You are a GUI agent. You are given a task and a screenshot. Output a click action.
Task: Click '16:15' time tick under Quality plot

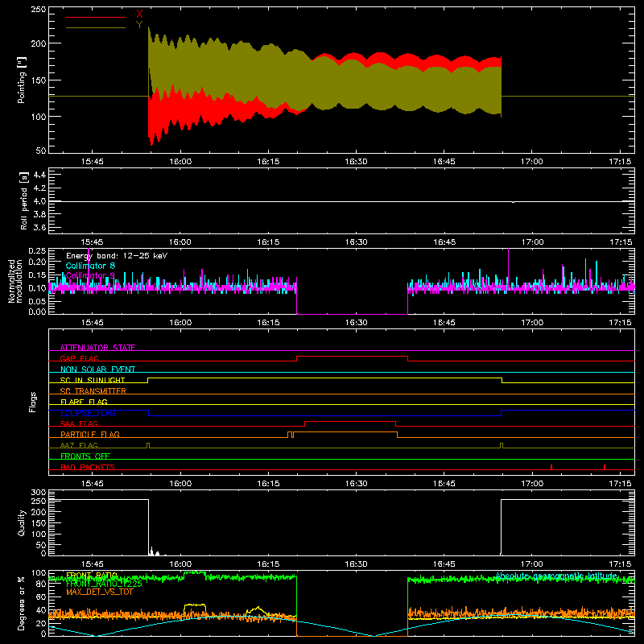coord(268,564)
